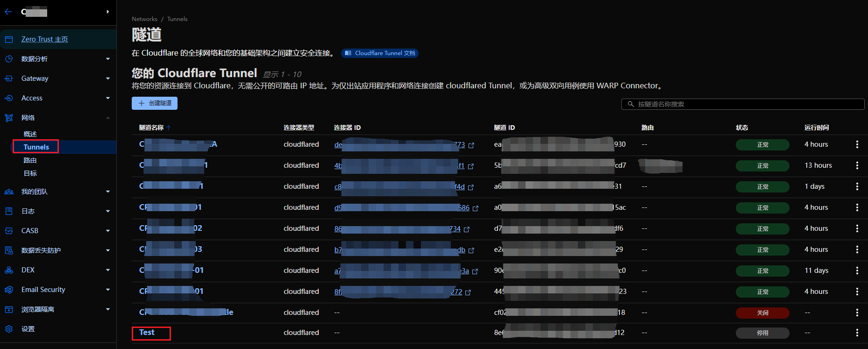
Task: Open actions menu for tunnel ending df6
Action: pyautogui.click(x=857, y=228)
